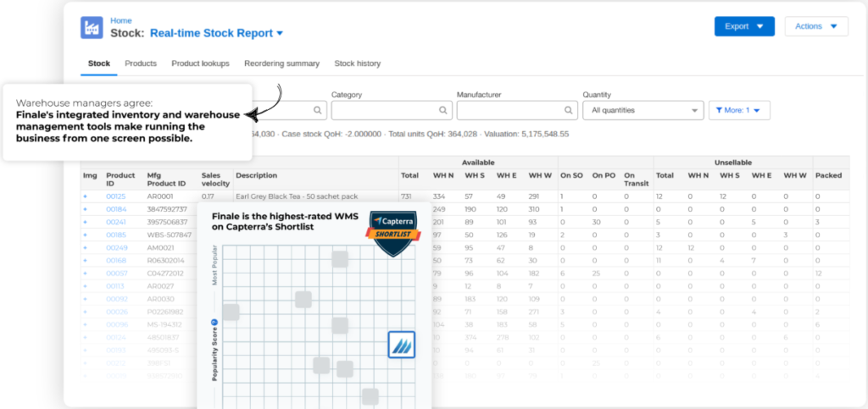Click the On SO column header
The width and height of the screenshot is (868, 409).
tap(571, 175)
